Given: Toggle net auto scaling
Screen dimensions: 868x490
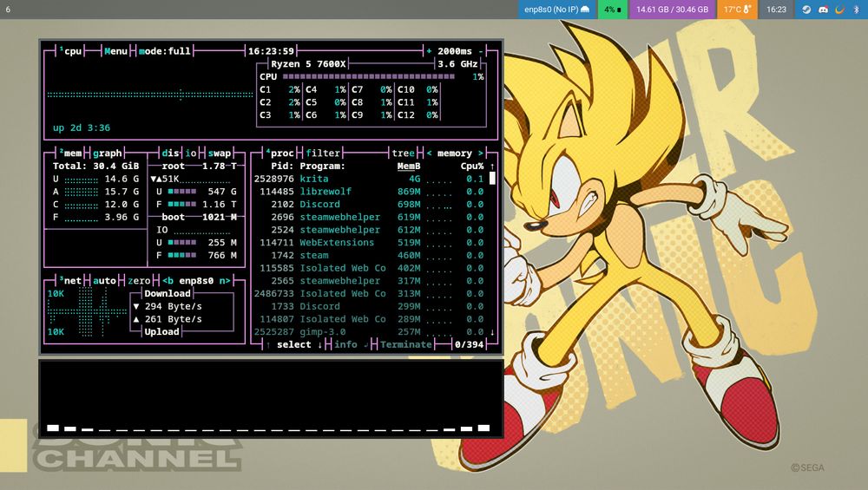Looking at the screenshot, I should click(105, 280).
